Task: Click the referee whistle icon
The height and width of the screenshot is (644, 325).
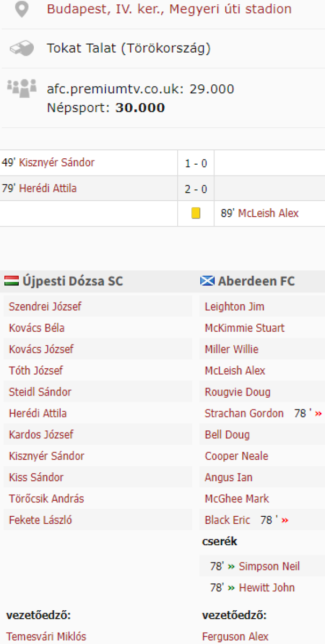Action: 21,48
